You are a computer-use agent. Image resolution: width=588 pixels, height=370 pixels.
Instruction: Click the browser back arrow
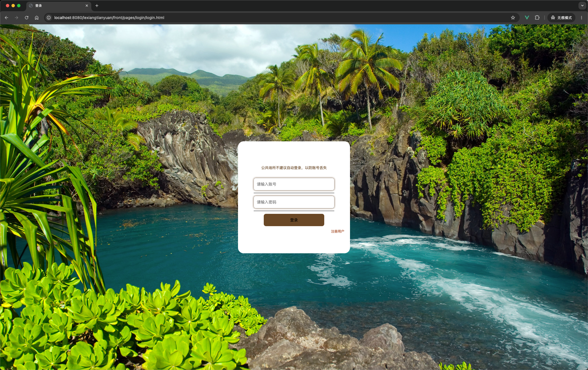tap(6, 18)
